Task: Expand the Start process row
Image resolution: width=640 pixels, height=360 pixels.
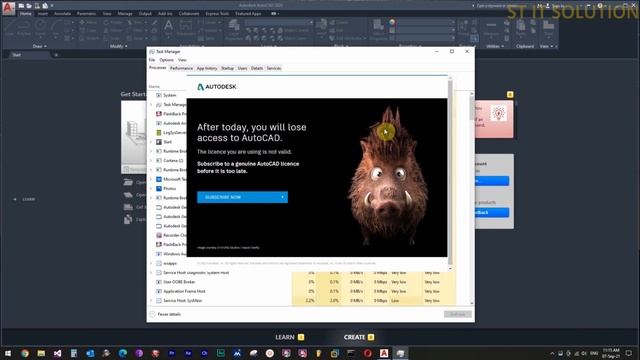Action: point(151,142)
